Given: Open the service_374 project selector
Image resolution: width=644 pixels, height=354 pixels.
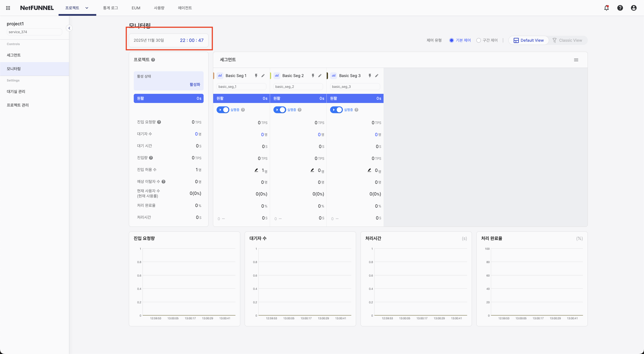Looking at the screenshot, I should [34, 32].
